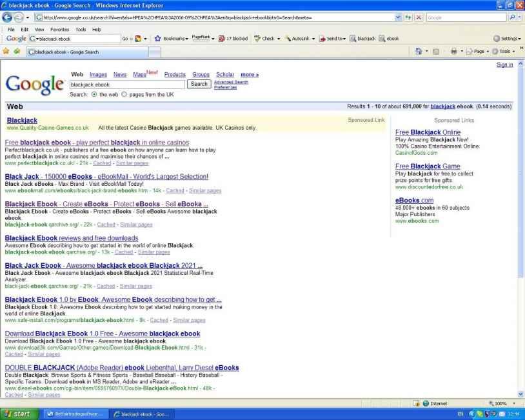Click the Refresh page icon
Screen dimensions: 525x420
407,17
